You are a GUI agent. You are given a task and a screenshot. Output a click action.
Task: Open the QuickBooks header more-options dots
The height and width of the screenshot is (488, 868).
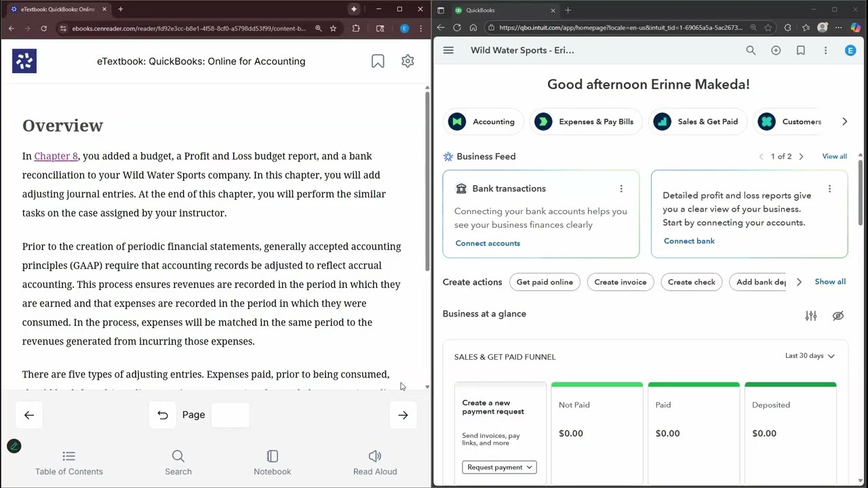tap(825, 50)
